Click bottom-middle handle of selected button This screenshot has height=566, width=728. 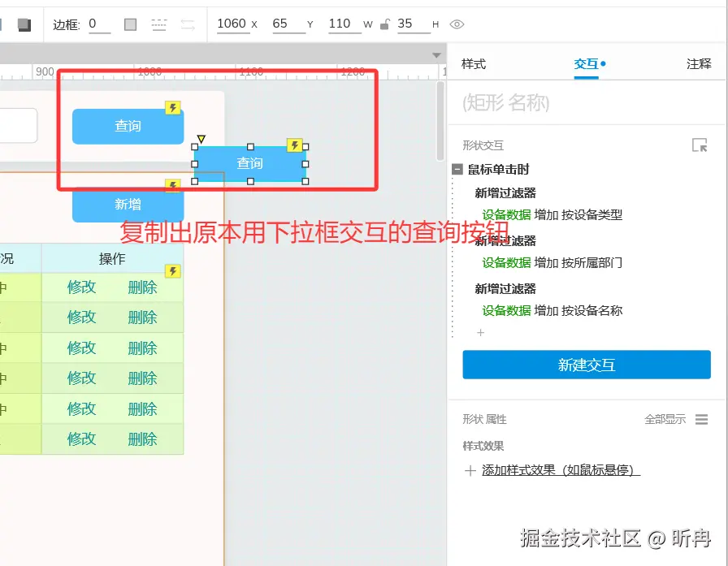coord(250,181)
